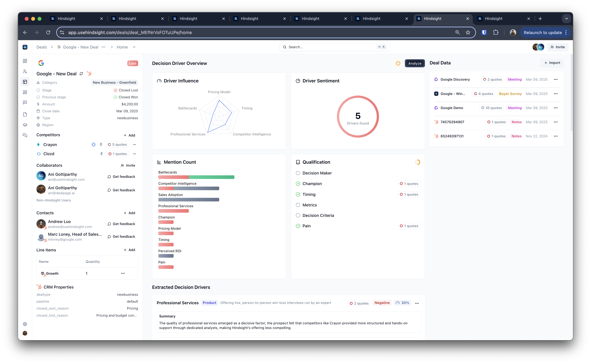Image resolution: width=591 pixels, height=364 pixels.
Task: Open more options for Google Demo row
Action: (556, 108)
